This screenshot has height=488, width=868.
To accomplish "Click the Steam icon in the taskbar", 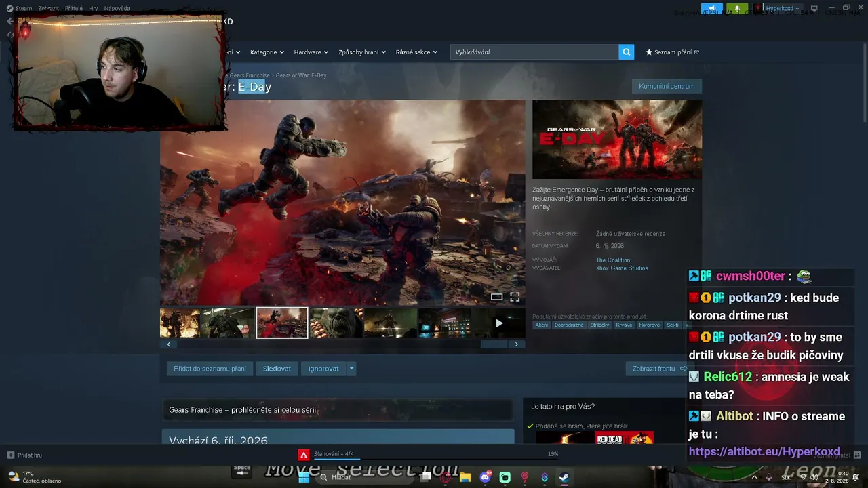I will click(564, 477).
